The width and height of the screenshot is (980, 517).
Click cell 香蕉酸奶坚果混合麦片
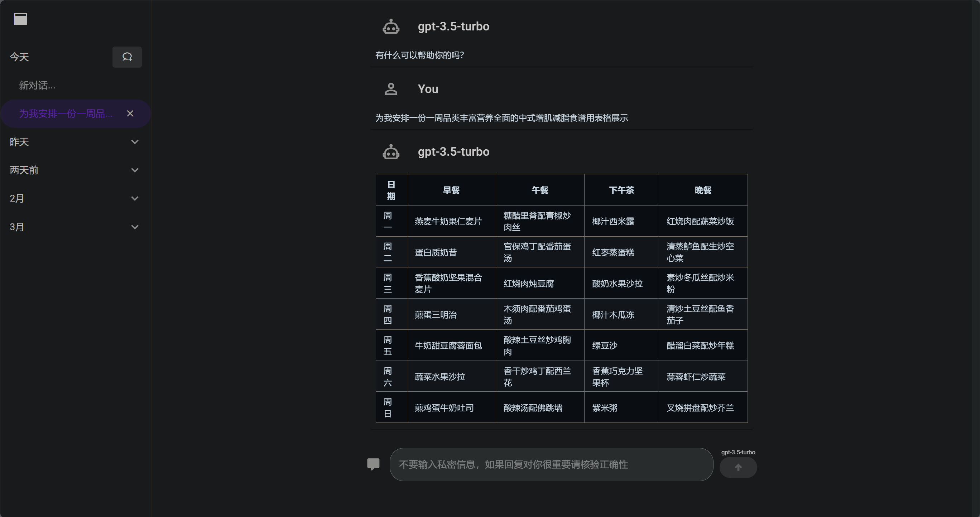(451, 283)
